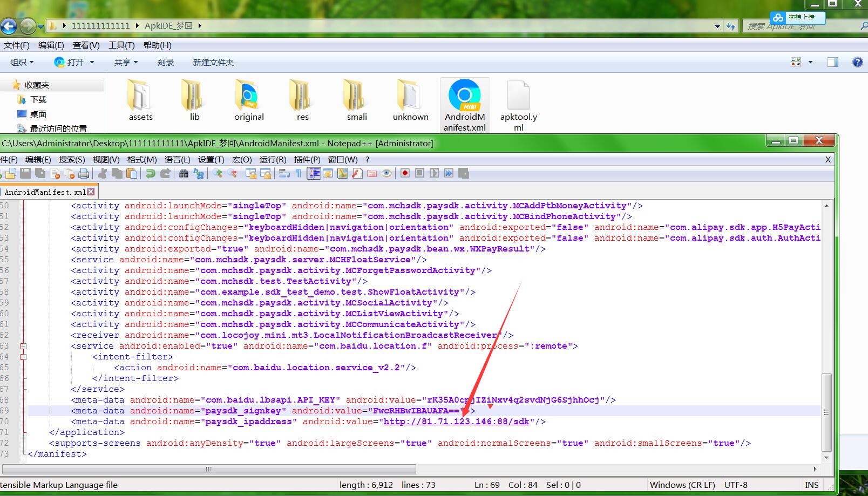Start macro recording with red dot icon
This screenshot has width=868, height=496.
[x=405, y=173]
